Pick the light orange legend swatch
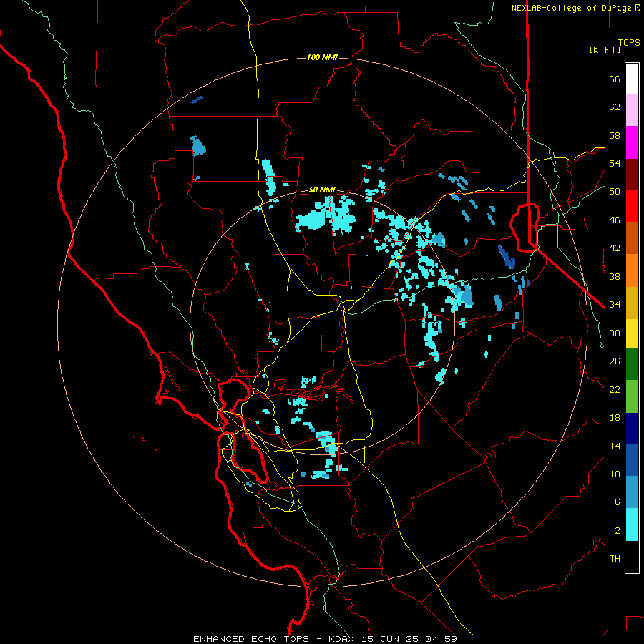Viewport: 644px width, 644px height. click(x=632, y=270)
